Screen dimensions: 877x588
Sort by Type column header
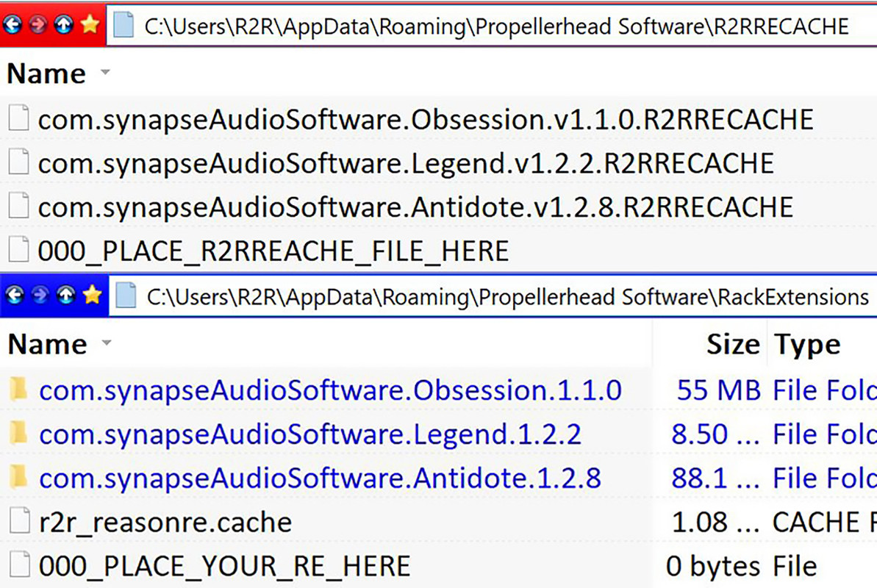tap(807, 345)
